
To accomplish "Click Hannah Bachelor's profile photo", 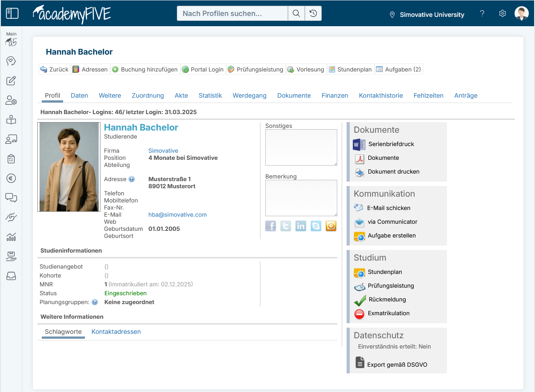I will tap(69, 167).
